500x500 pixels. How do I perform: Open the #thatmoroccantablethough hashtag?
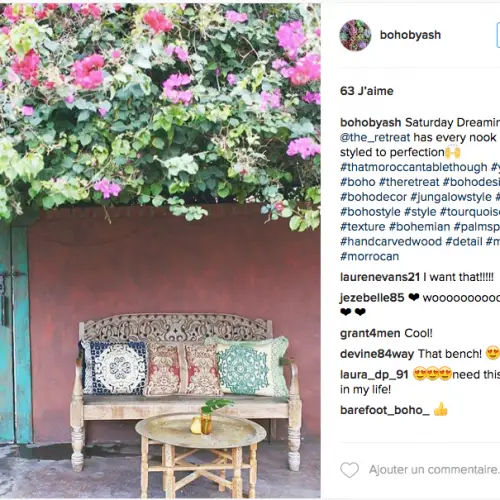point(414,167)
